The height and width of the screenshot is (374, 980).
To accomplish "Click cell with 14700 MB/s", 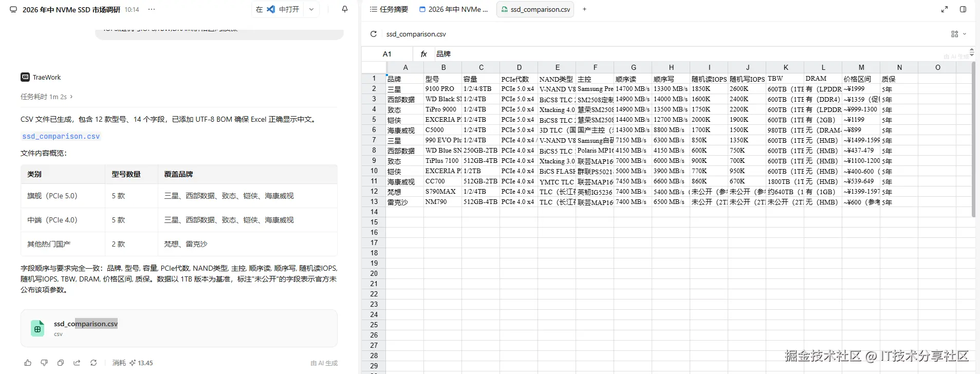I will [x=633, y=89].
